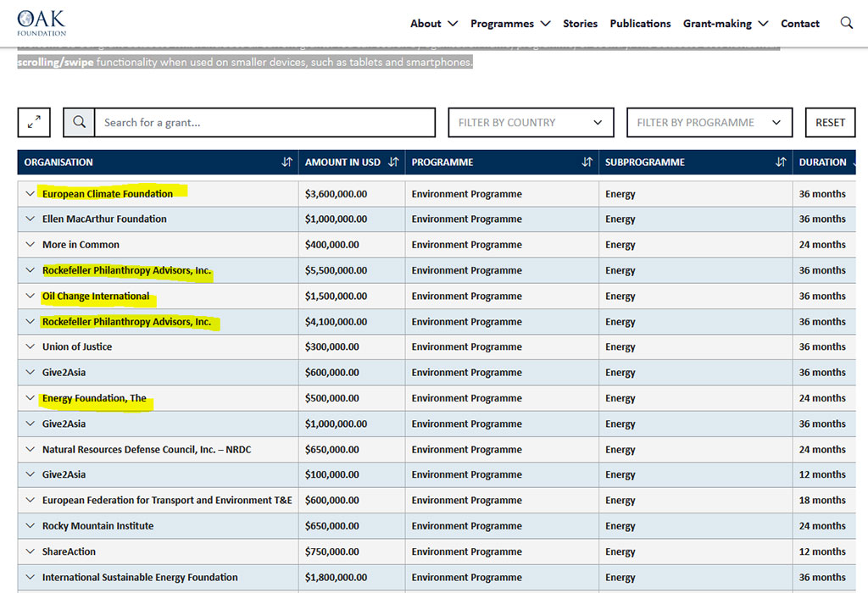Screen dimensions: 868x593
Task: Expand the European Climate Foundation row
Action: click(31, 194)
